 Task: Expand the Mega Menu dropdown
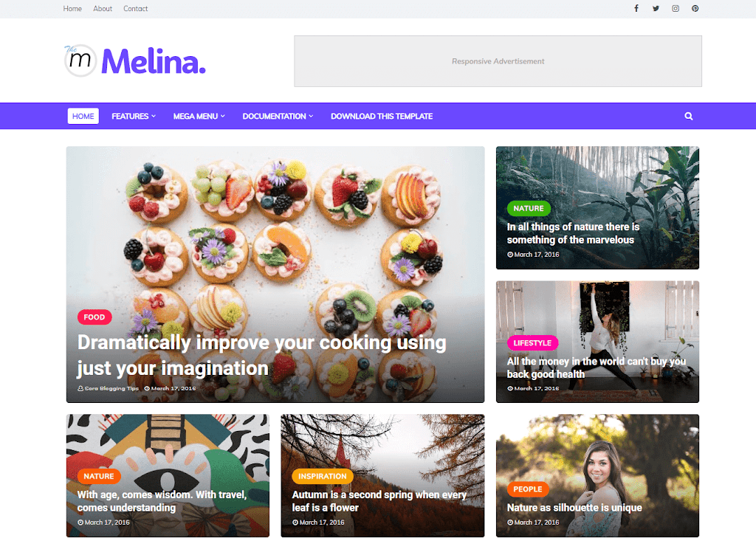pyautogui.click(x=199, y=116)
